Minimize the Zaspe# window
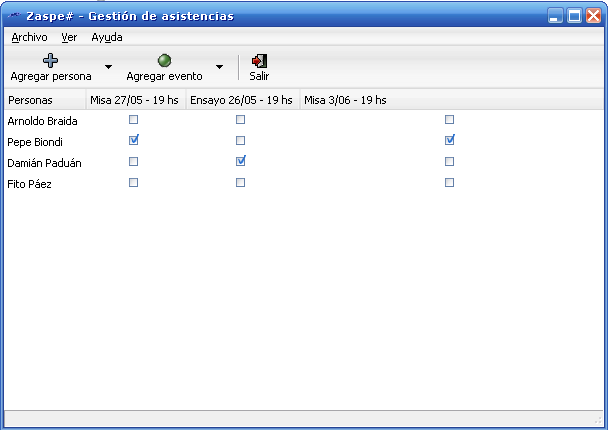The image size is (608, 430). 555,16
